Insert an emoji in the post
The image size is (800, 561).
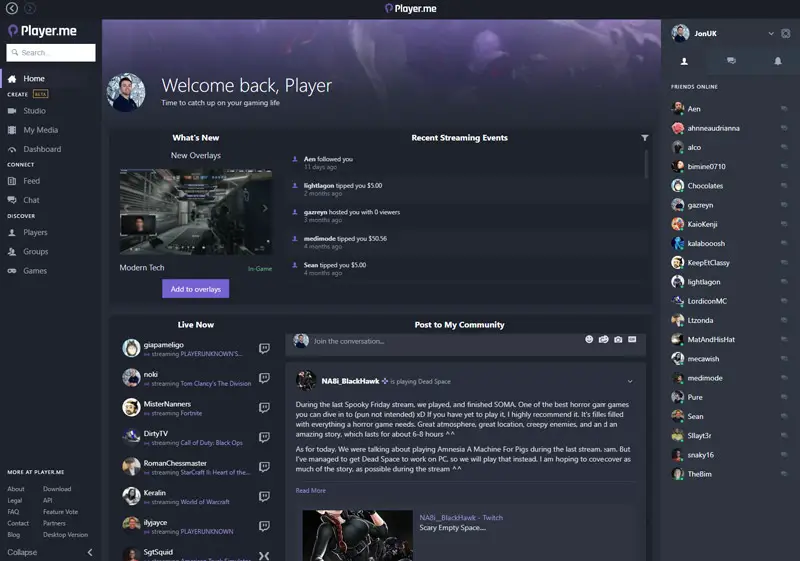(x=589, y=340)
